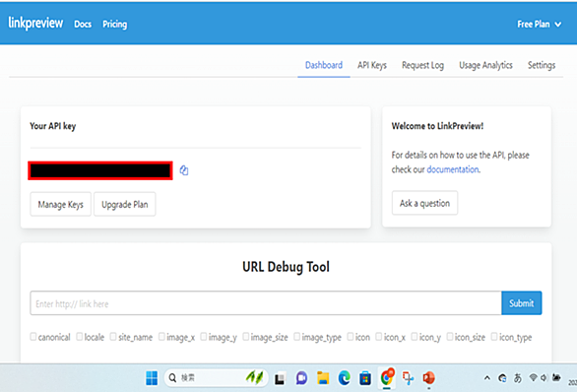
Task: Open Wi-Fi network settings in tray
Action: tap(533, 377)
